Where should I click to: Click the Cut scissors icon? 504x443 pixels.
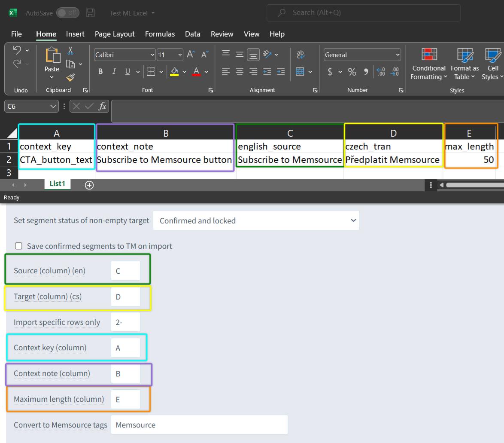pos(70,51)
